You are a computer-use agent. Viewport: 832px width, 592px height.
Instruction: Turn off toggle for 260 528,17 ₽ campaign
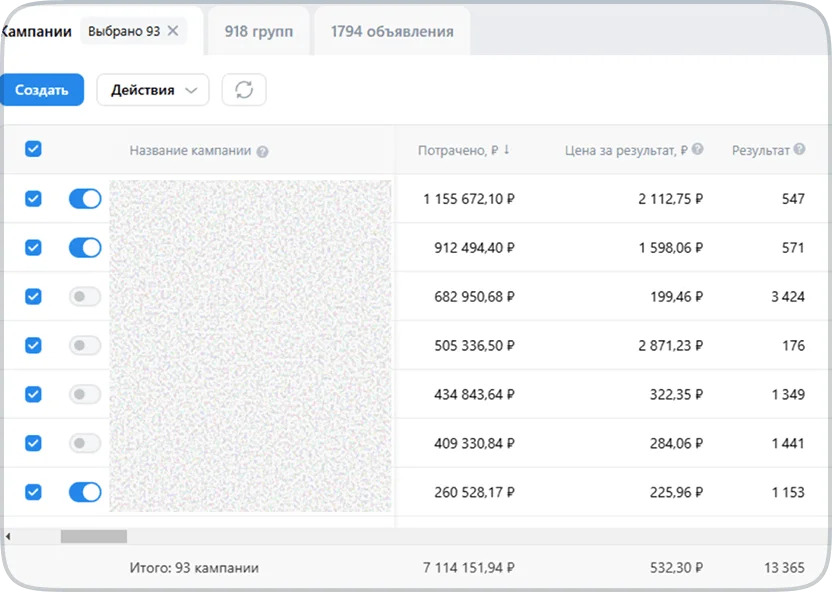tap(85, 492)
